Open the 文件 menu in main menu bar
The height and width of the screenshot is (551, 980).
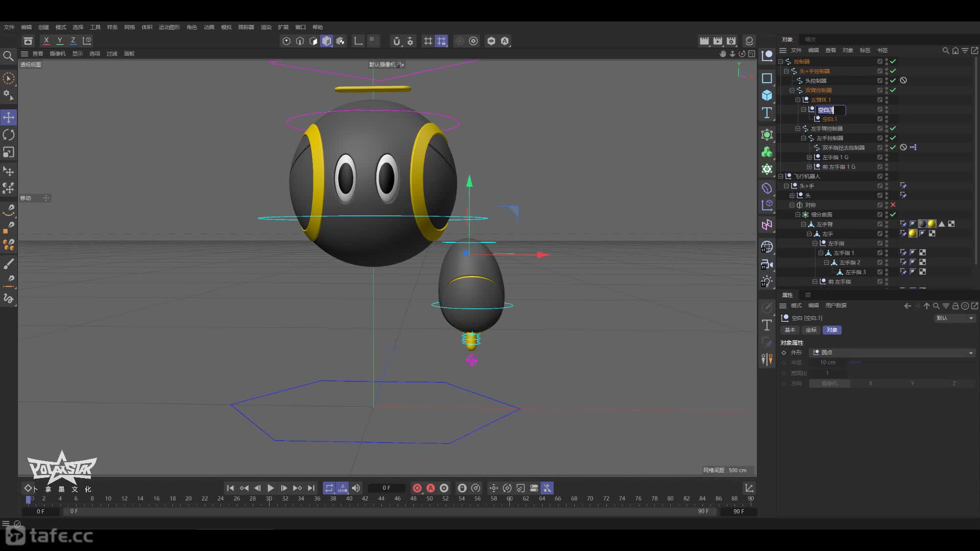point(9,27)
